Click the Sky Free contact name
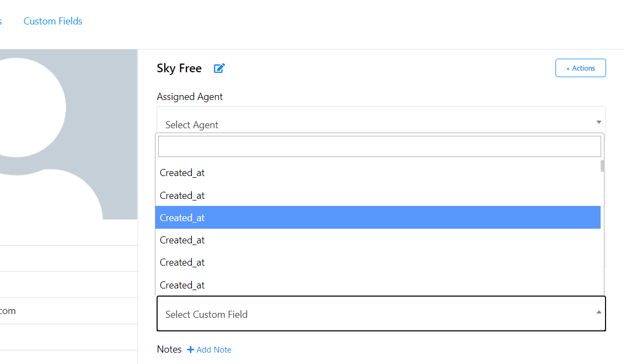 179,68
